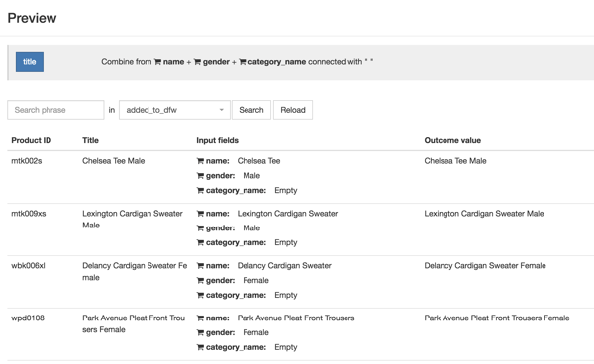594x364 pixels.
Task: Click the cart icon before gender in rule
Action: tap(197, 62)
